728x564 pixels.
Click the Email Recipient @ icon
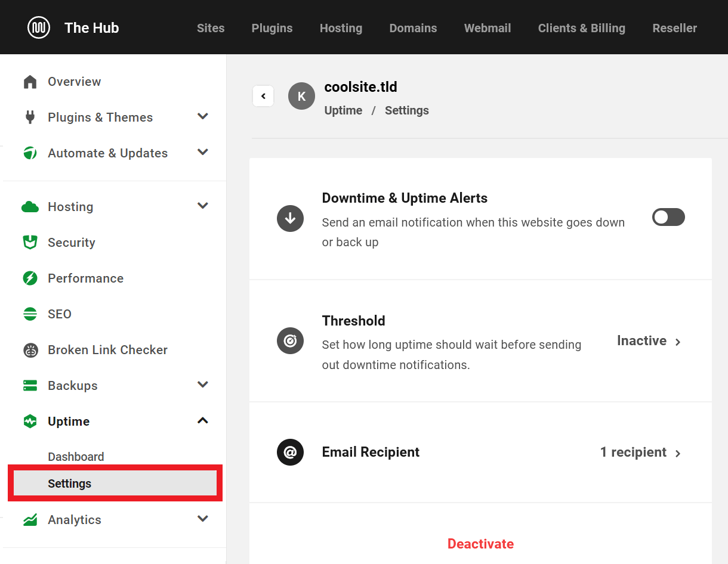pos(290,452)
